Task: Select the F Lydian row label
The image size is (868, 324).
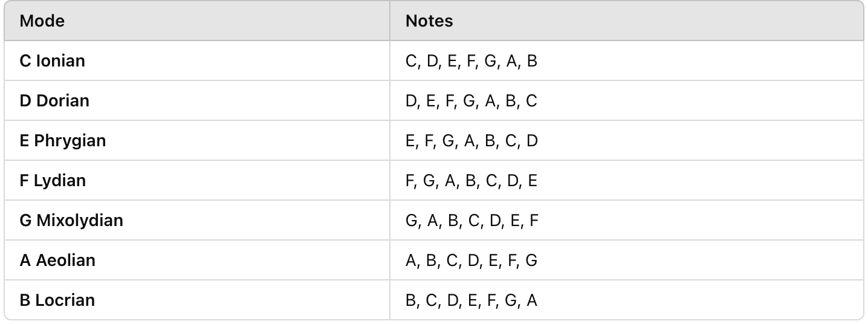Action: click(53, 181)
